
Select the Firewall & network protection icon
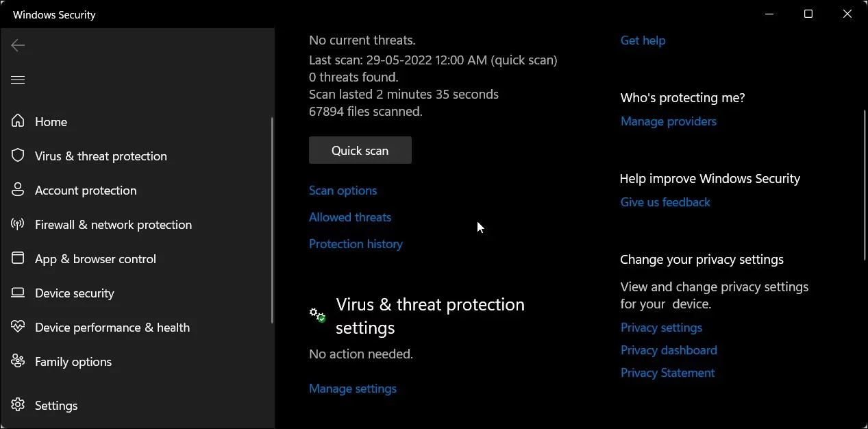[18, 224]
